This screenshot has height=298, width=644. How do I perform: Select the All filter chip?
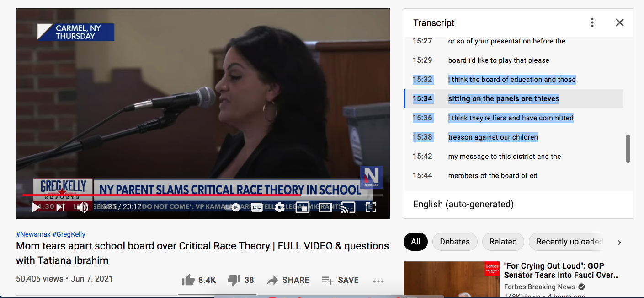(x=415, y=242)
